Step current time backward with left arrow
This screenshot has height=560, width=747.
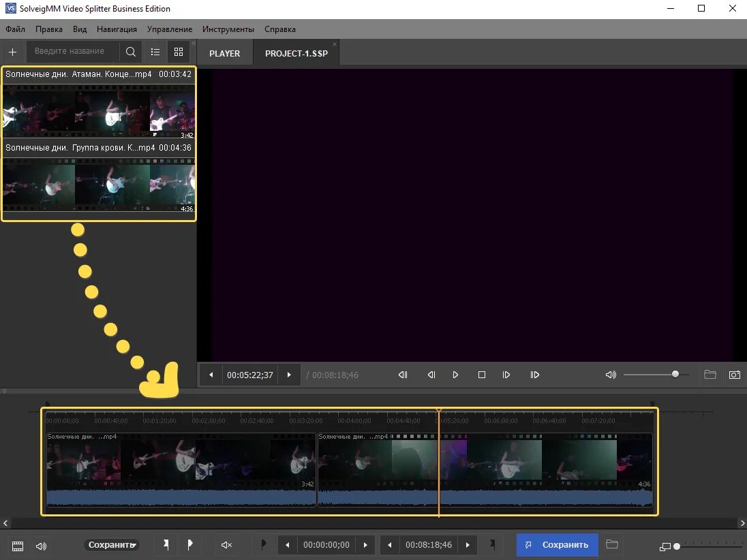(211, 375)
